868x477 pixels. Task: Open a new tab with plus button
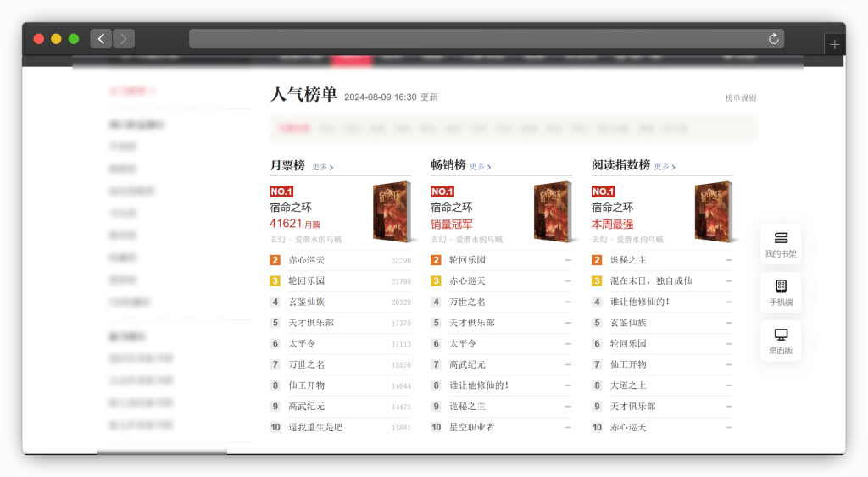click(x=834, y=44)
